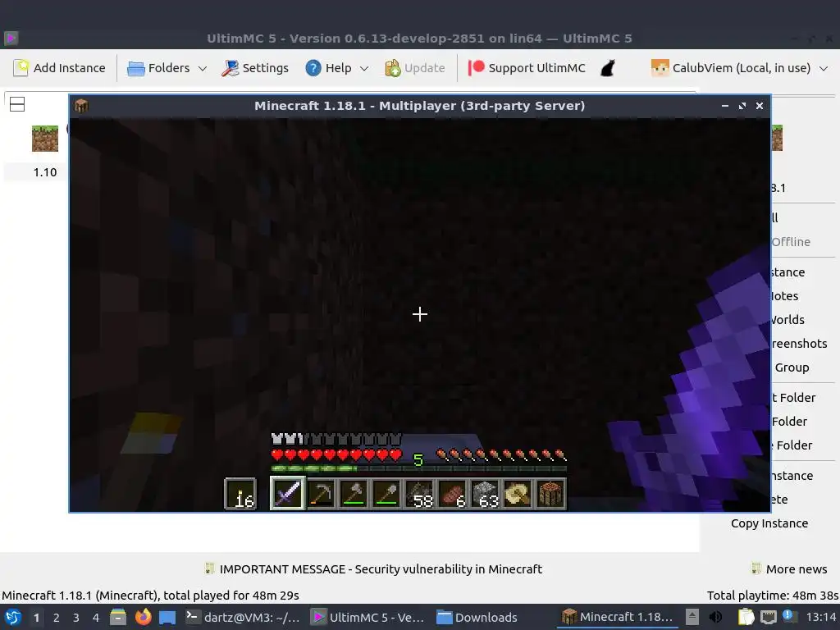Click the More news button
Screen dimensions: 840x630
click(789, 569)
